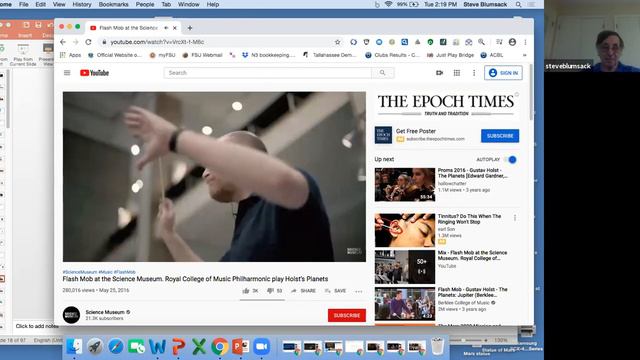The width and height of the screenshot is (640, 360).
Task: Open options for Tinnitus video
Action: pos(515,218)
